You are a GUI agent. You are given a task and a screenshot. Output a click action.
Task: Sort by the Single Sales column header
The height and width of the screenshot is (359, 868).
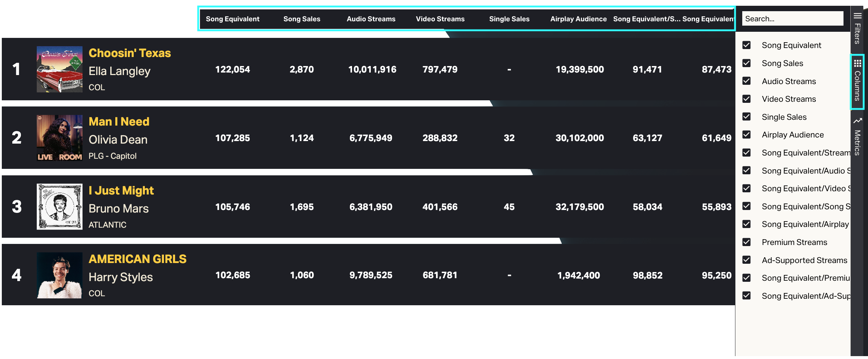point(509,19)
